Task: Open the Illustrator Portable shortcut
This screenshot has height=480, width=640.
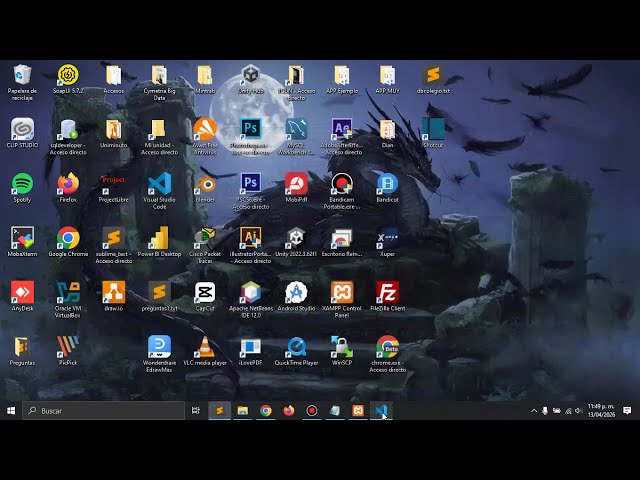Action: 251,245
